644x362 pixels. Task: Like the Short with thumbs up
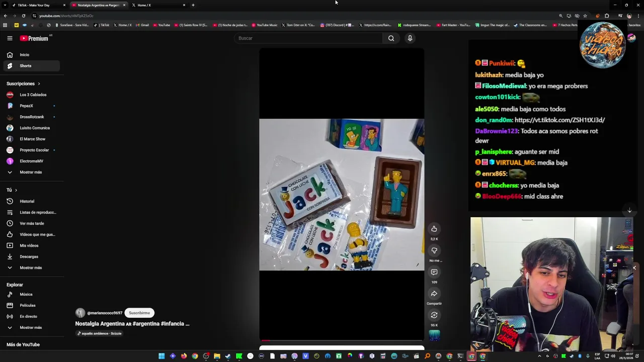pos(434,229)
